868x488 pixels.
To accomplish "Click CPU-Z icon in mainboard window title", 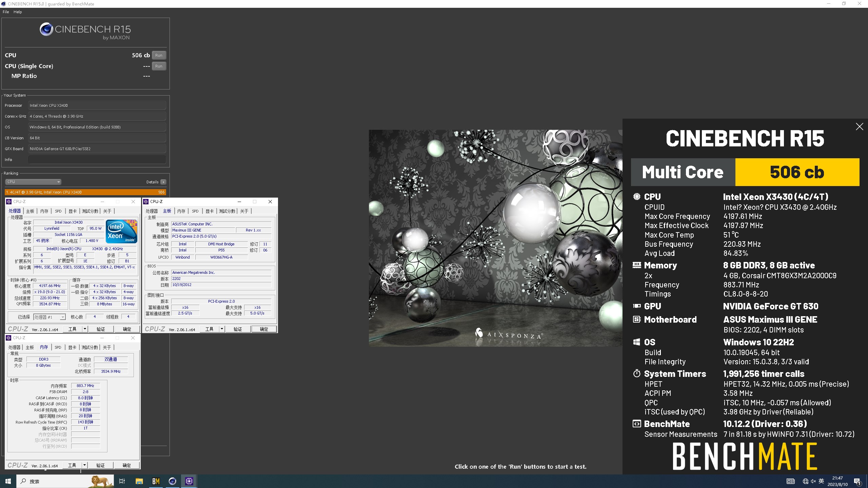I will [146, 202].
